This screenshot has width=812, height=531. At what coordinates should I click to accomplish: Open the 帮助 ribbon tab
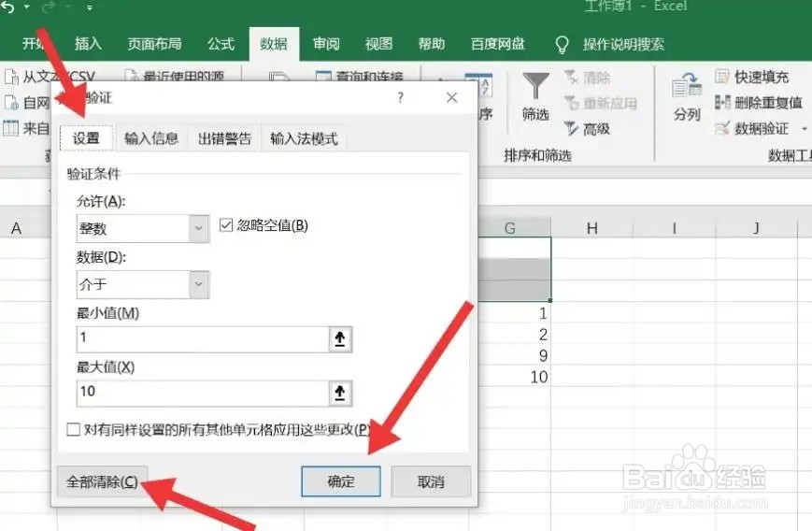point(432,44)
